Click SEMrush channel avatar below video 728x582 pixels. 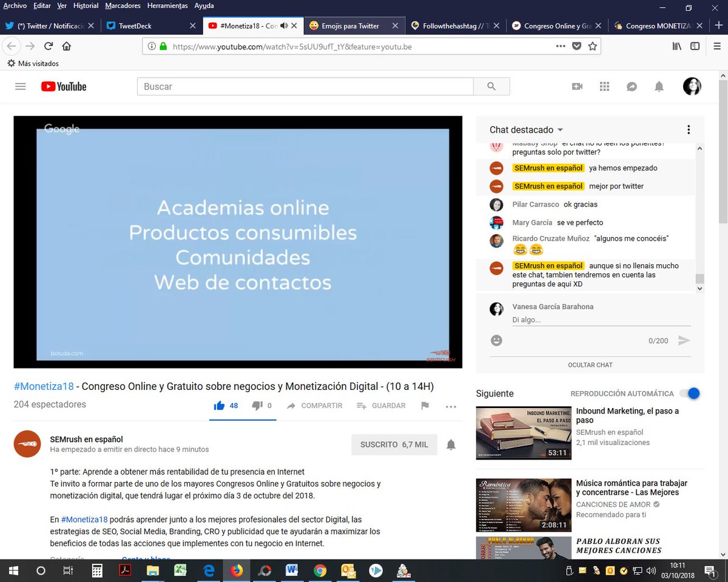tap(27, 444)
